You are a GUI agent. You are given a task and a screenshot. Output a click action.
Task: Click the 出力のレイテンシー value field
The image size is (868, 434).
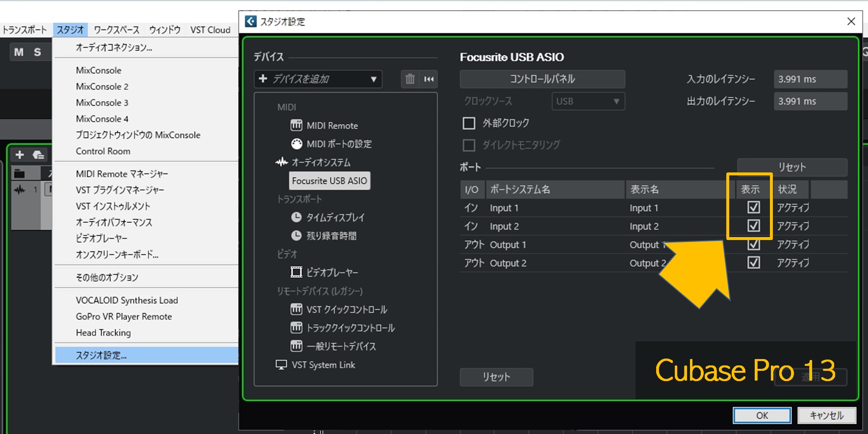pyautogui.click(x=810, y=101)
